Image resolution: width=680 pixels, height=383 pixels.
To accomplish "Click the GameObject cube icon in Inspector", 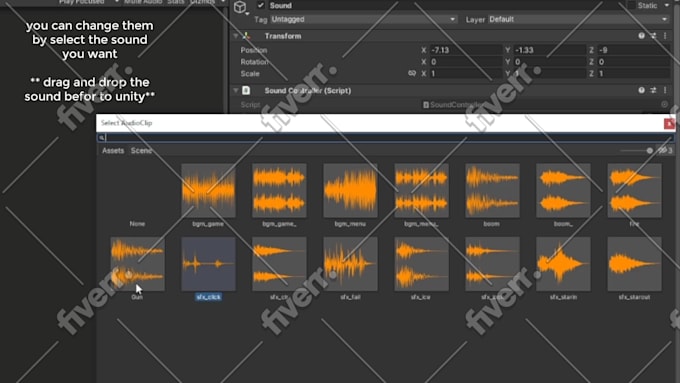I will click(240, 7).
